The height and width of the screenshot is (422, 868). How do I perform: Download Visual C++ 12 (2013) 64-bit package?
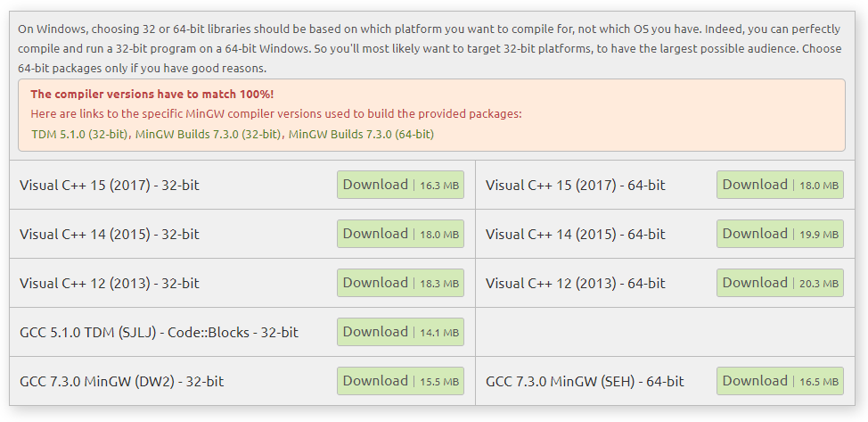[x=780, y=283]
